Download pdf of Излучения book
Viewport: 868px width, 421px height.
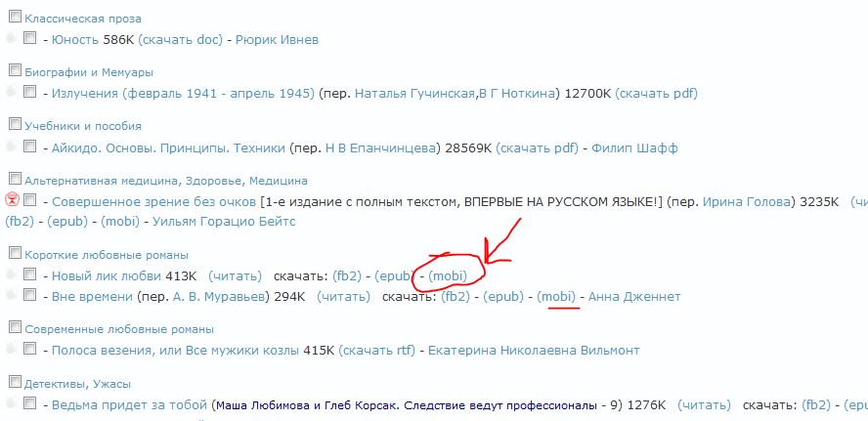[656, 94]
